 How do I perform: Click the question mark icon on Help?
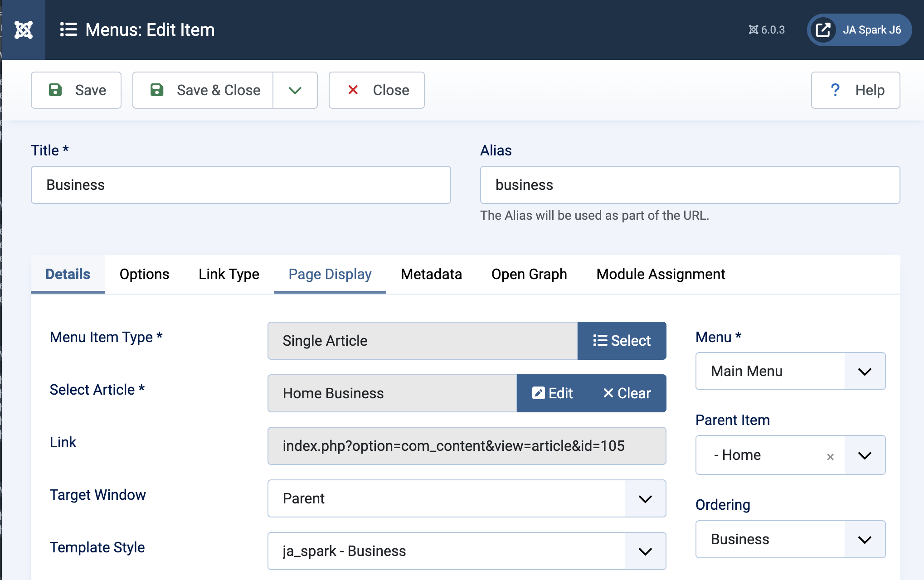point(834,90)
